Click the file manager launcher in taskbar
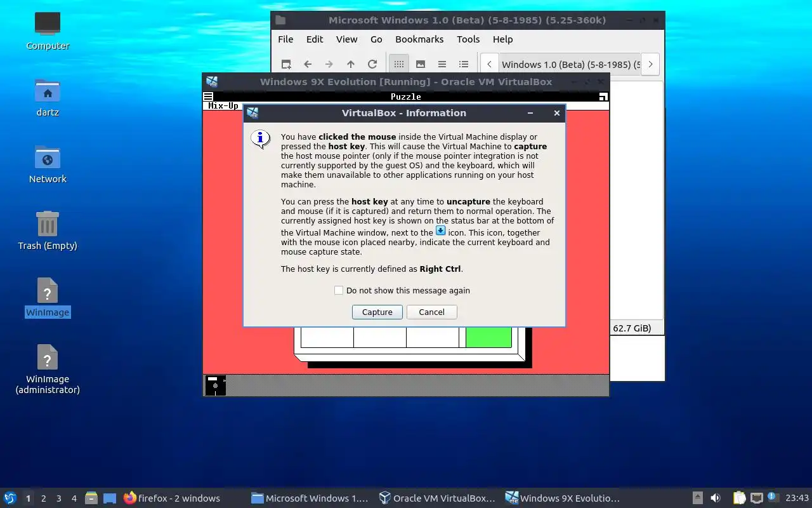Viewport: 812px width, 508px height. (91, 498)
